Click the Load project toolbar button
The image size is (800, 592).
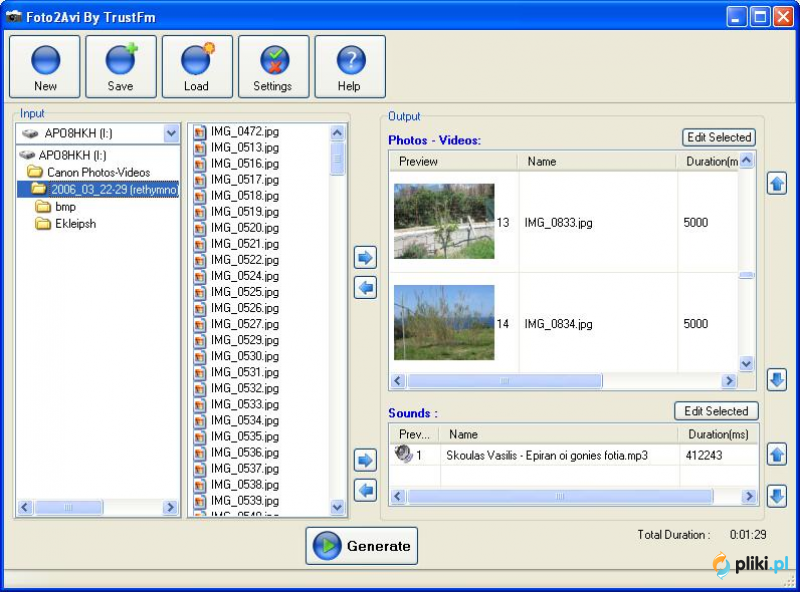pyautogui.click(x=197, y=66)
